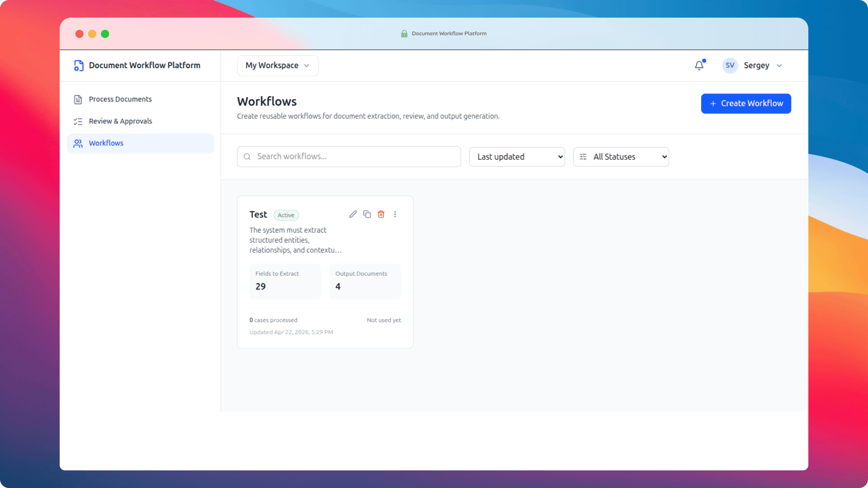Click the Active status badge on Test workflow

tap(286, 215)
